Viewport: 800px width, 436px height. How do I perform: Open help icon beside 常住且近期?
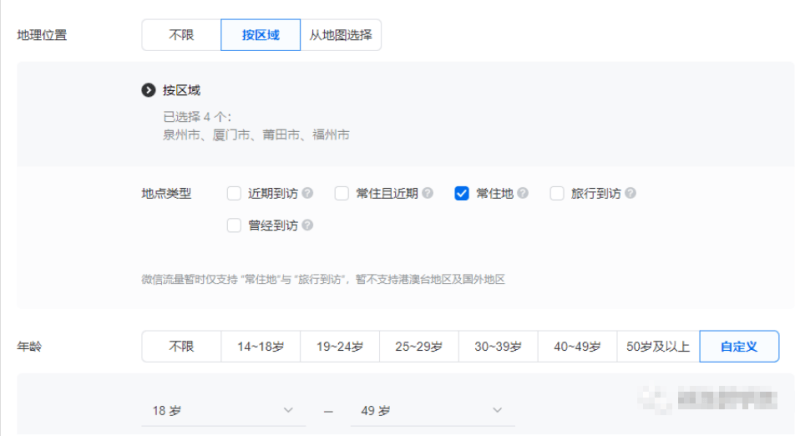pyautogui.click(x=428, y=193)
